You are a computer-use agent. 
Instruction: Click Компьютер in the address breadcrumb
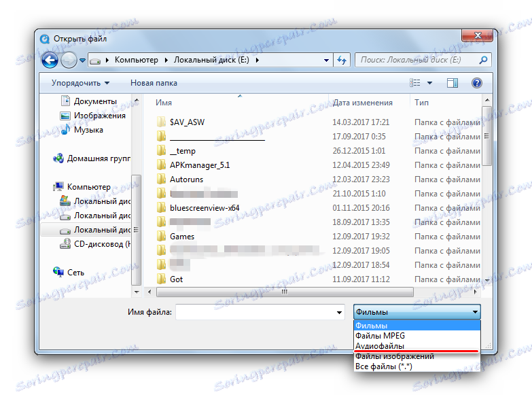point(136,60)
